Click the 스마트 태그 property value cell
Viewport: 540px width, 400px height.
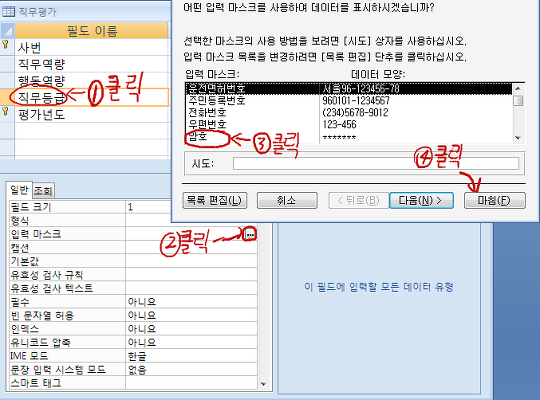pyautogui.click(x=191, y=383)
